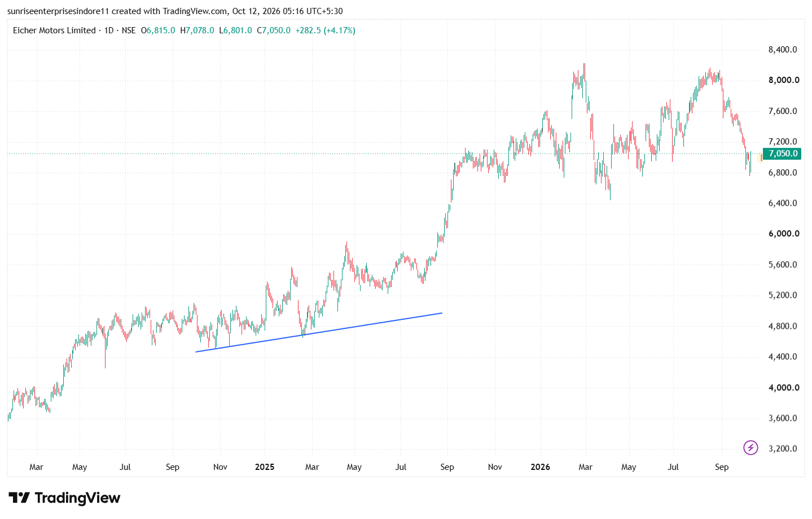Click the Nov label before 2025
This screenshot has width=812, height=519.
(x=220, y=467)
